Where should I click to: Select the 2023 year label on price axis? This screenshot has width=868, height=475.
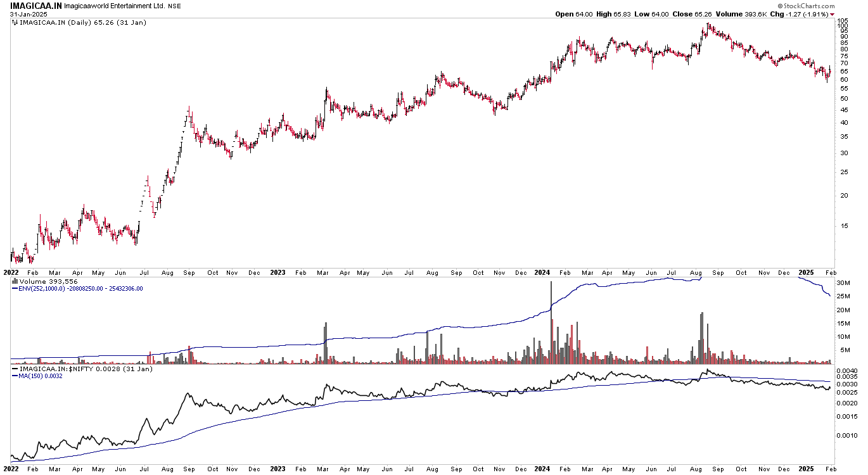278,273
